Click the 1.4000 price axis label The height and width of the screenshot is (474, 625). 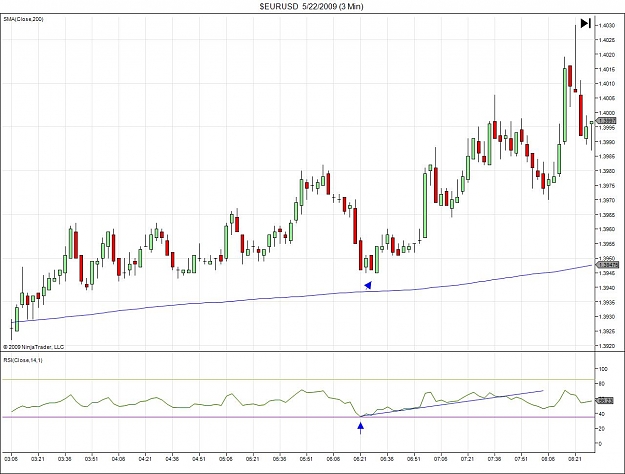607,113
